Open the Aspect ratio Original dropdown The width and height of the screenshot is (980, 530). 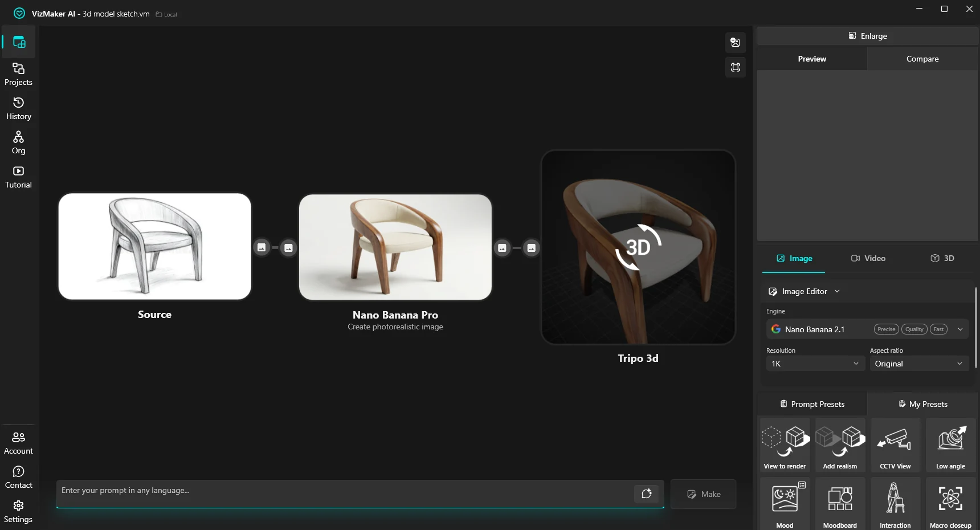919,364
